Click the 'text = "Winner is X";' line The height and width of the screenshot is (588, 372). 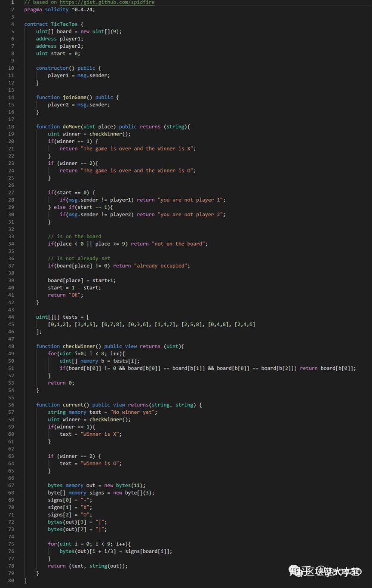click(91, 434)
